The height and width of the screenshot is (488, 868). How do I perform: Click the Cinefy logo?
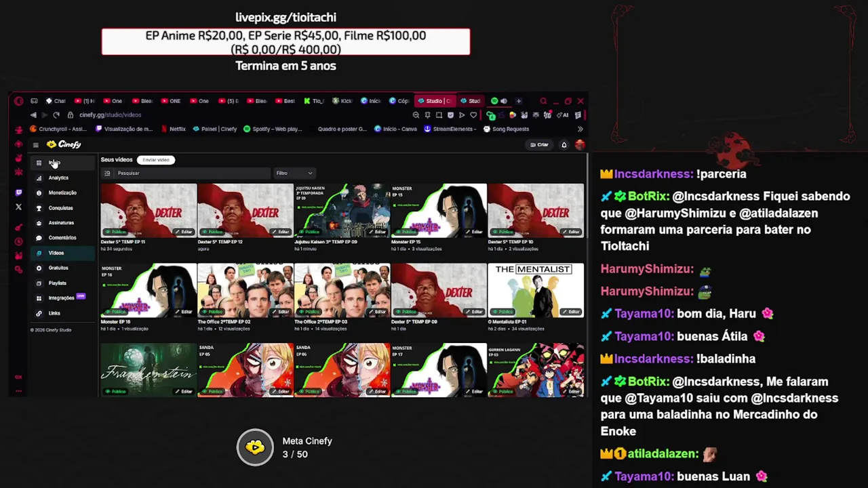(64, 144)
